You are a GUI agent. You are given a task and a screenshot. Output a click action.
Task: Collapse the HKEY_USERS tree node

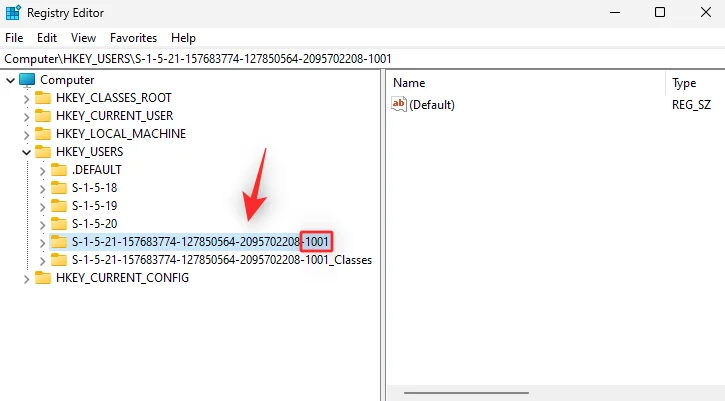click(x=26, y=152)
